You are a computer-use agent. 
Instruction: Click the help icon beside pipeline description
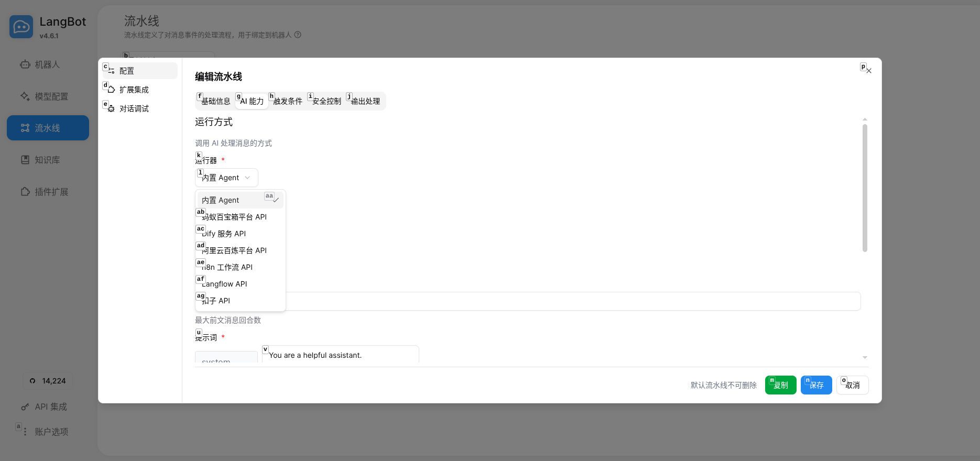(298, 35)
